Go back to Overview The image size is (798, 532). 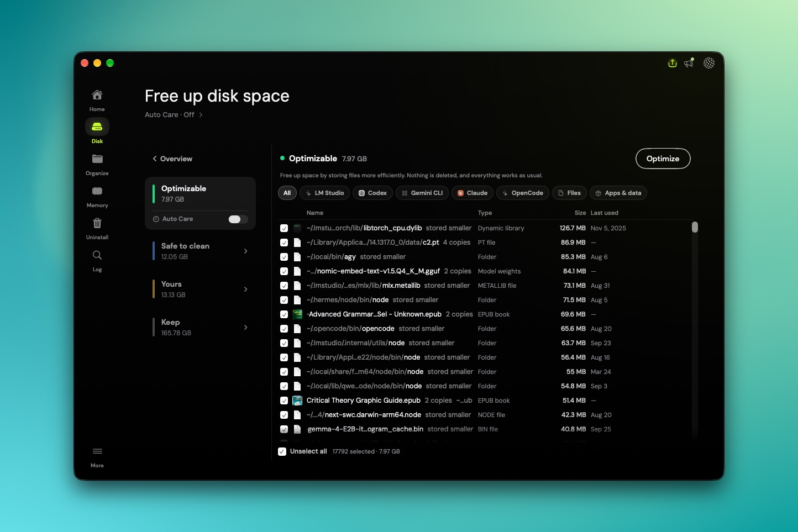172,159
